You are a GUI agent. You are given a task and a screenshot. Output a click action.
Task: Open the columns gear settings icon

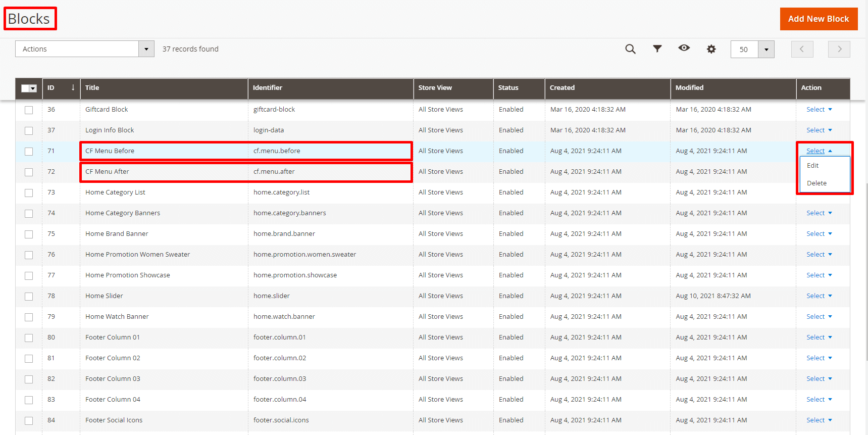pyautogui.click(x=711, y=49)
